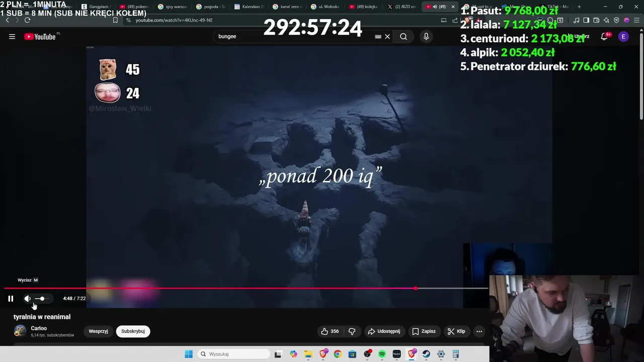Click the 4:48 / 7:22 time display

coord(74,299)
